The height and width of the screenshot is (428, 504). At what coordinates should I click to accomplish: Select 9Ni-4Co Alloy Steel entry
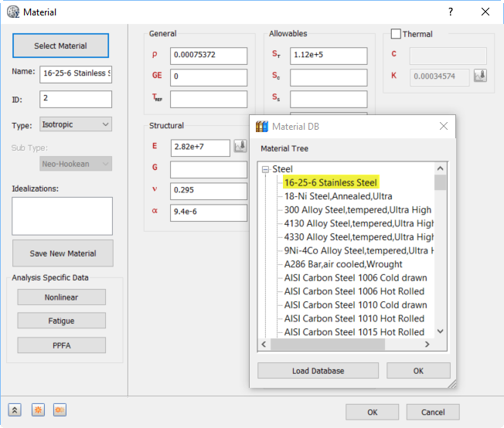(x=359, y=250)
